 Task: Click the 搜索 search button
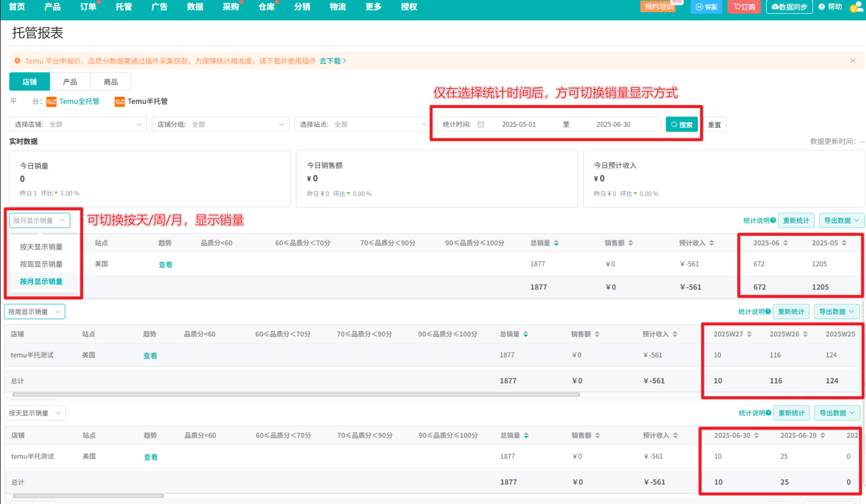(682, 124)
